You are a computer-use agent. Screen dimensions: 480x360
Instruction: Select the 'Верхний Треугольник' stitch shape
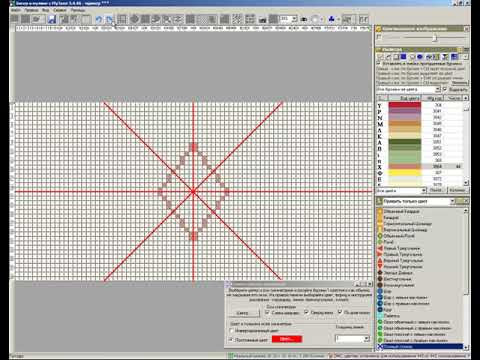[399, 261]
